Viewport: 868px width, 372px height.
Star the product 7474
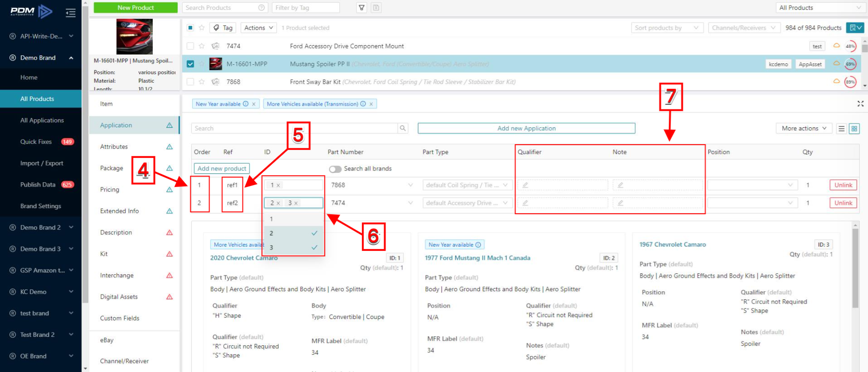202,46
